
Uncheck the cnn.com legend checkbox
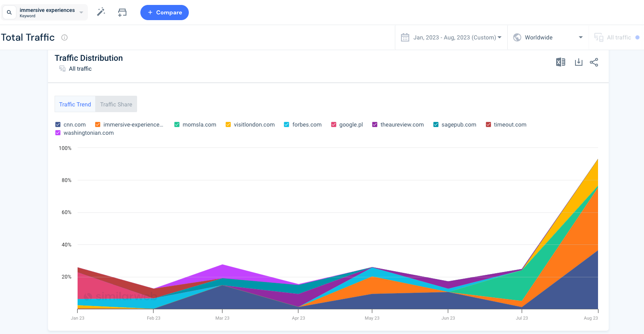[x=58, y=124]
